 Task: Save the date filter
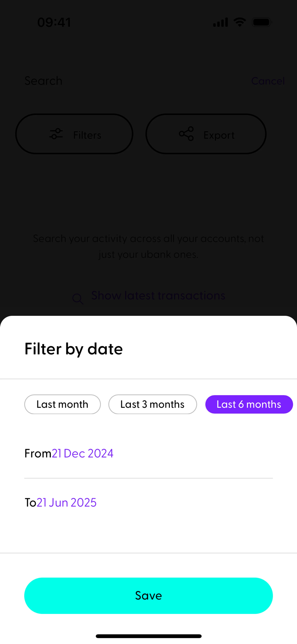[148, 596]
